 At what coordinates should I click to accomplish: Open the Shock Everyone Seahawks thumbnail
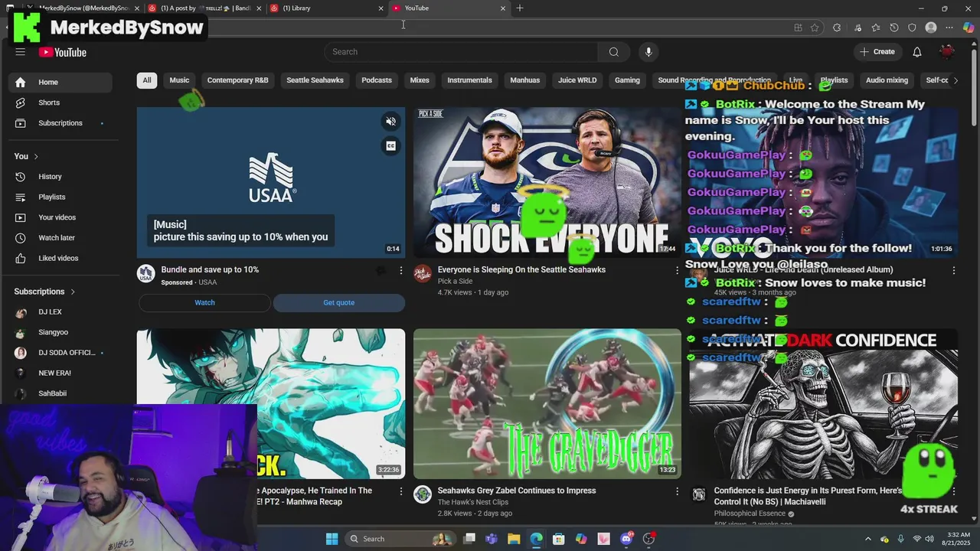(x=547, y=182)
